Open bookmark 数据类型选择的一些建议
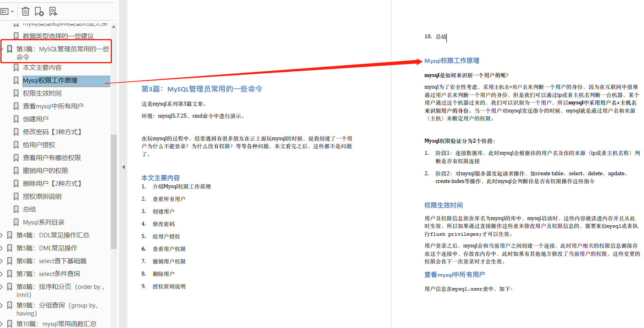This screenshot has height=328, width=644. click(58, 36)
